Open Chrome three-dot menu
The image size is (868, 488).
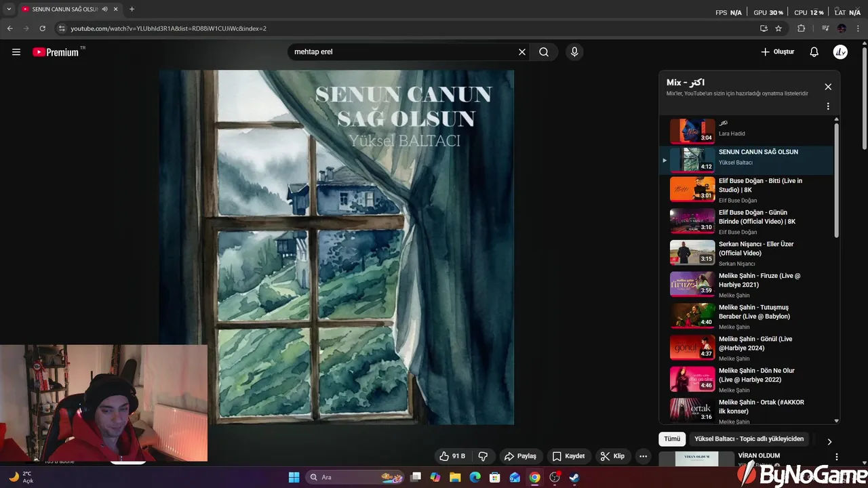859,28
